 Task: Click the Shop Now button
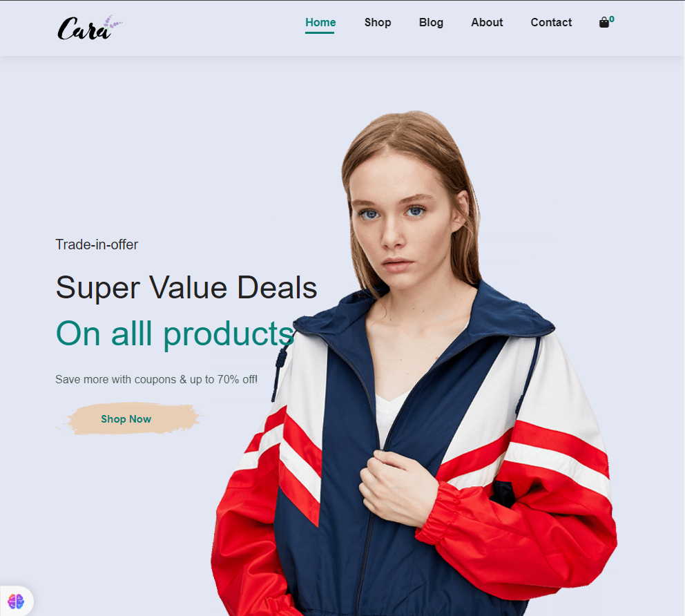(128, 418)
